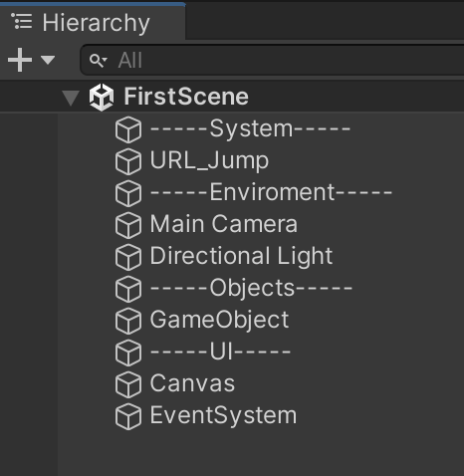Click the cube icon next to Canvas
This screenshot has height=476, width=464.
128,384
